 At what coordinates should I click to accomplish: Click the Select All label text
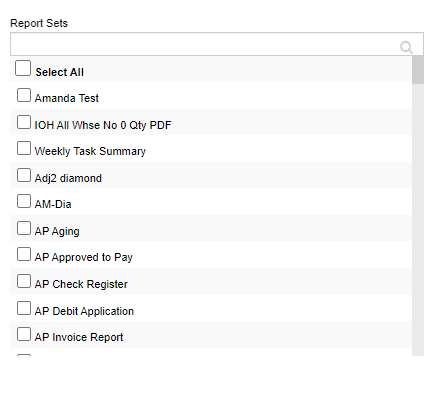60,72
